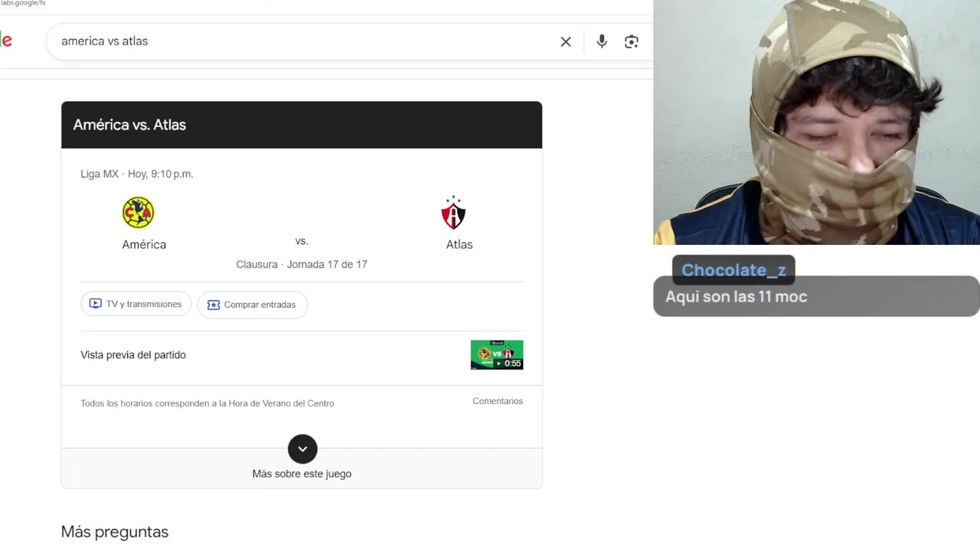Click the Atlas team crest
The image size is (980, 551).
[453, 213]
